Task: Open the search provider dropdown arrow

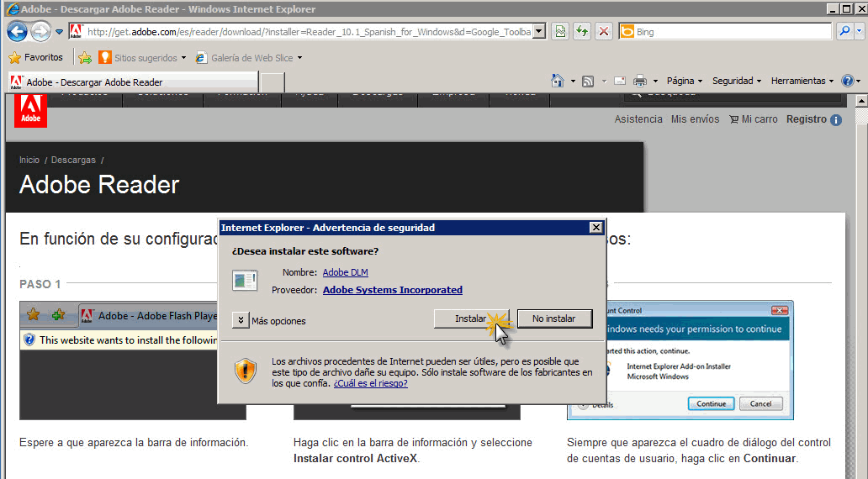Action: pos(859,32)
